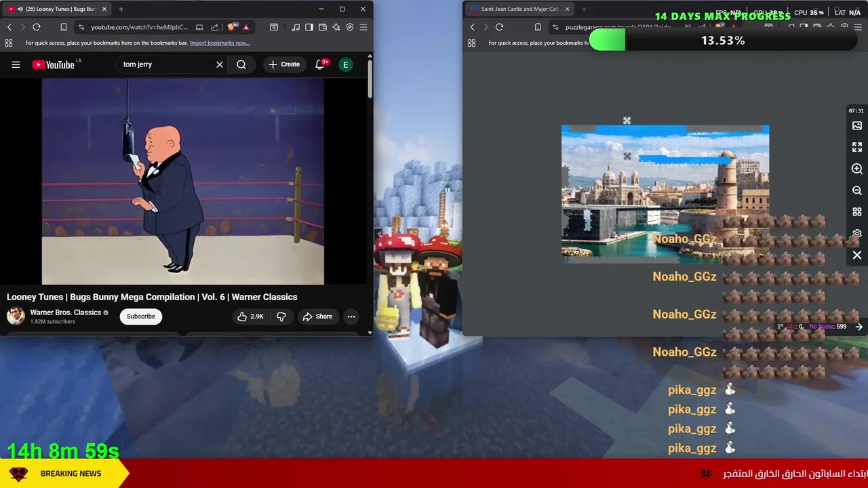
Task: Toggle puzzle fullscreen mode
Action: coord(857,147)
